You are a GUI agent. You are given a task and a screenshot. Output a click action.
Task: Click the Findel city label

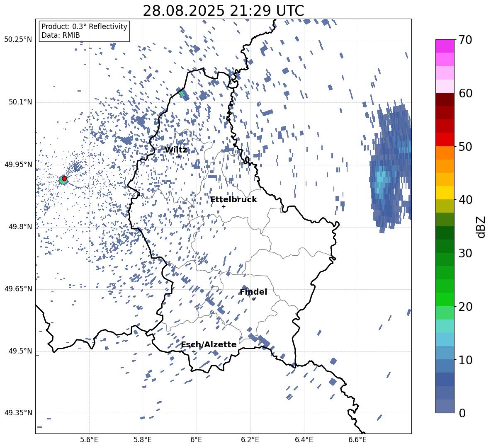[x=253, y=292]
